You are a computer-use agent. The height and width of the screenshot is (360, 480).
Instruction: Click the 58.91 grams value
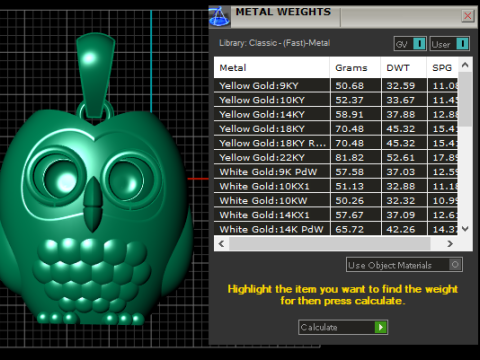[x=349, y=114]
